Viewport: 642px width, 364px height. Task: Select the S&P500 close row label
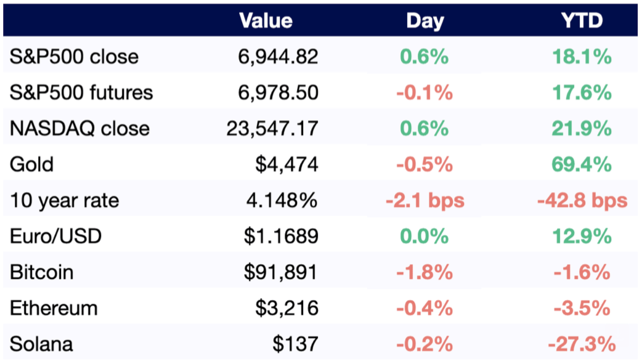point(74,57)
